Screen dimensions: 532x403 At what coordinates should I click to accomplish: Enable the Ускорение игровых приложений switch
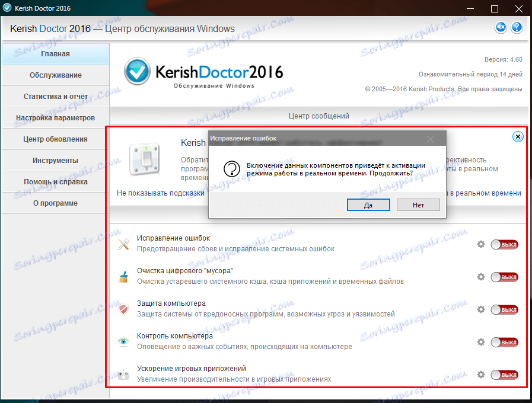(504, 374)
